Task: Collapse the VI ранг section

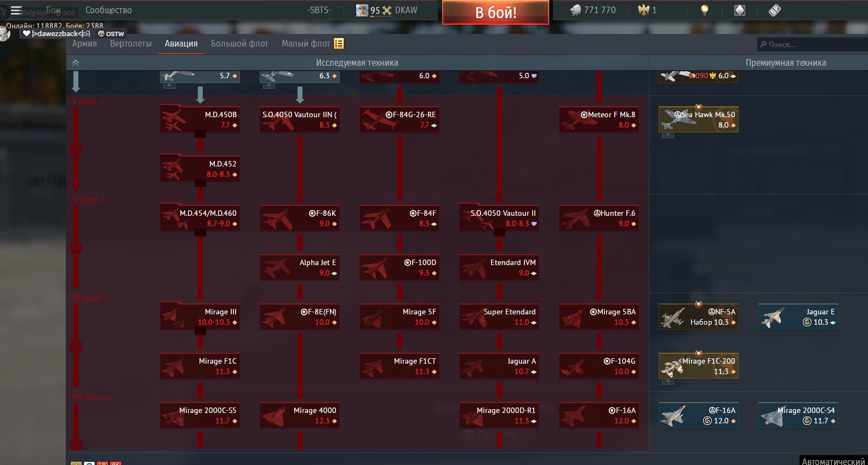Action: [x=90, y=200]
